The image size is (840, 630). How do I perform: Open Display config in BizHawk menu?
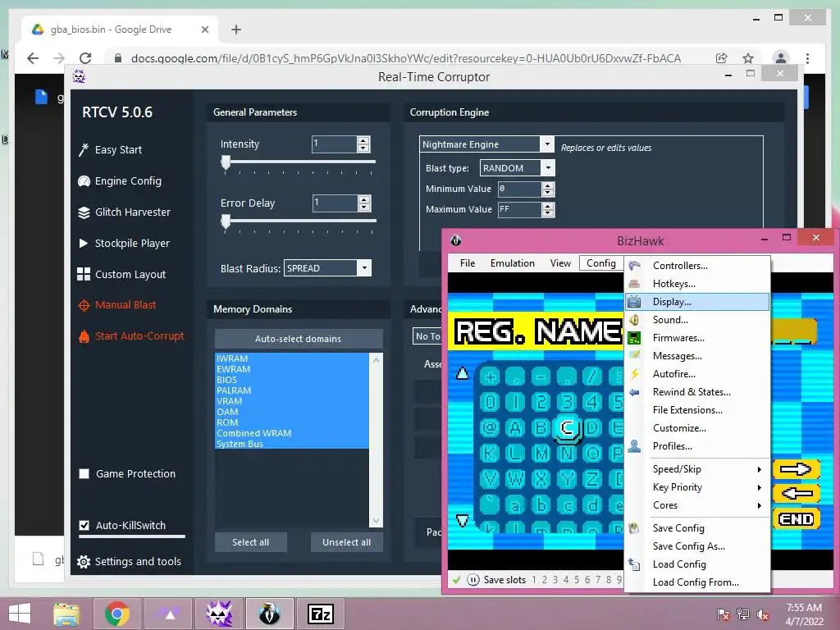(697, 302)
